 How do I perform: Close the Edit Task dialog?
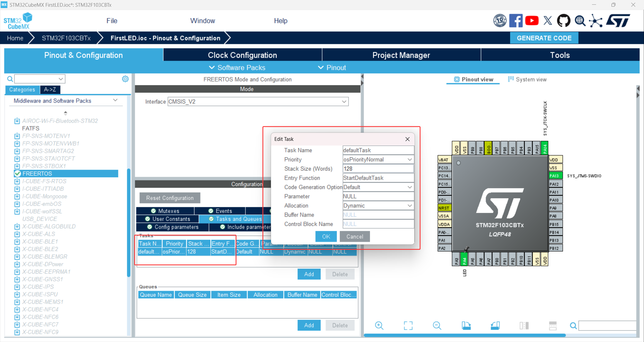[408, 139]
